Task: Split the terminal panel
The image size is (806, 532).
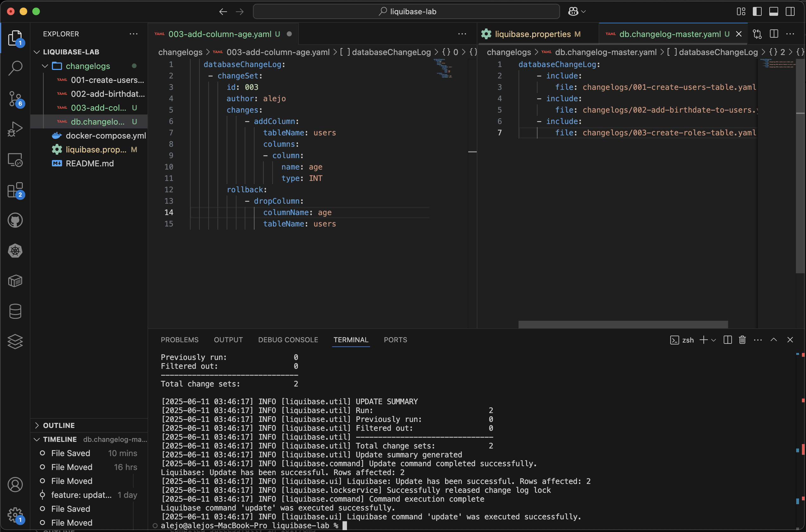Action: tap(727, 340)
